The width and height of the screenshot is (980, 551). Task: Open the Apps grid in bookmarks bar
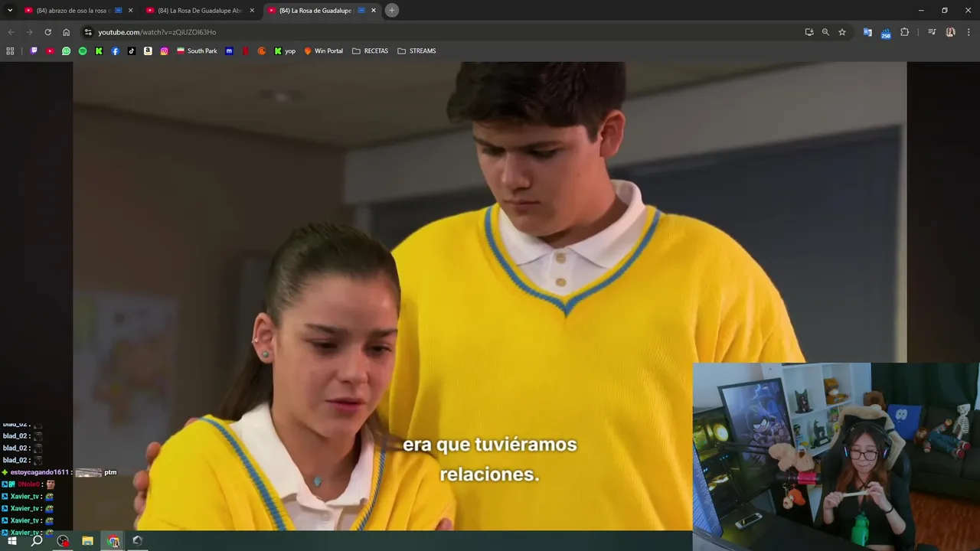point(10,51)
